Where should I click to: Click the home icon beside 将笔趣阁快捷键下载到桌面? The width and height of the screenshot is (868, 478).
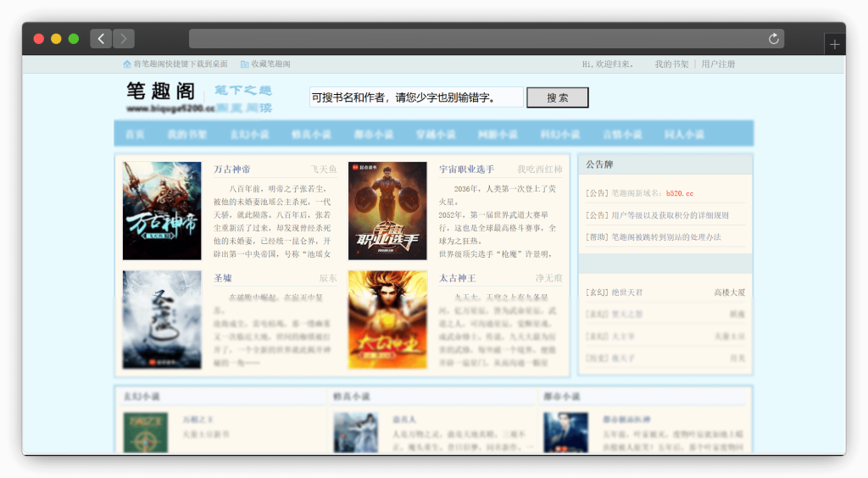point(127,64)
